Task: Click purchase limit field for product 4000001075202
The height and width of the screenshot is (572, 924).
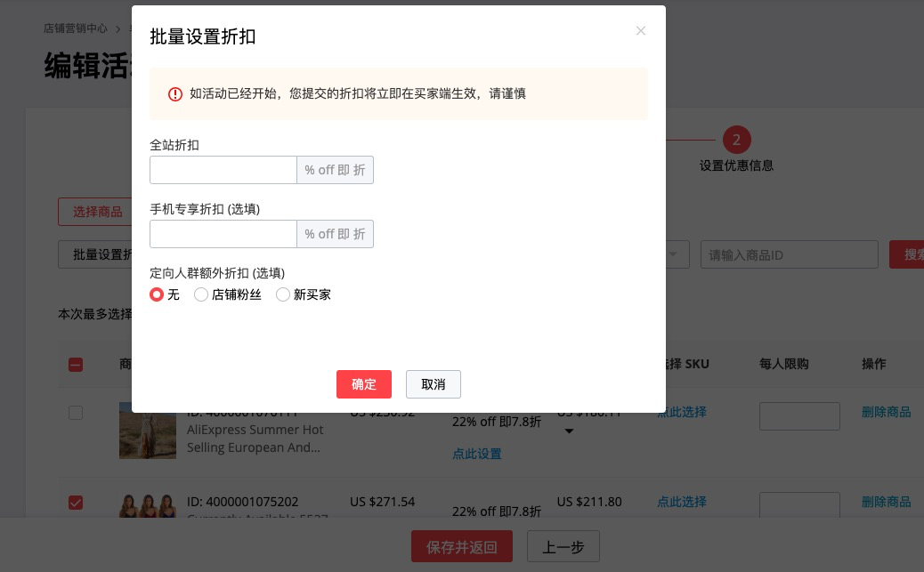Action: (799, 505)
